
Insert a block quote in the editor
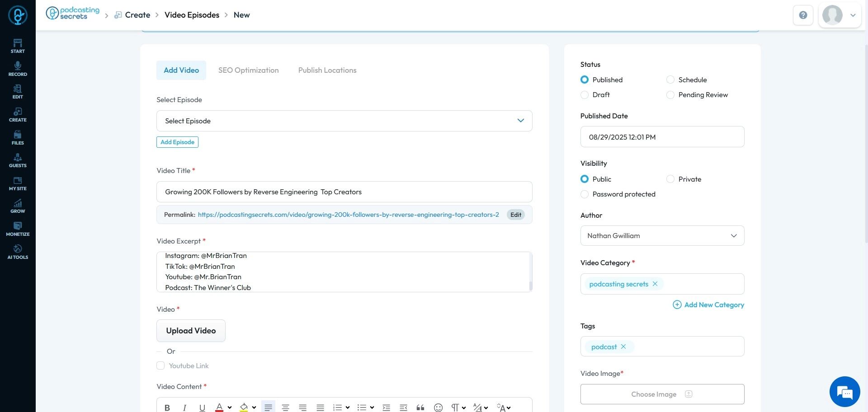420,407
